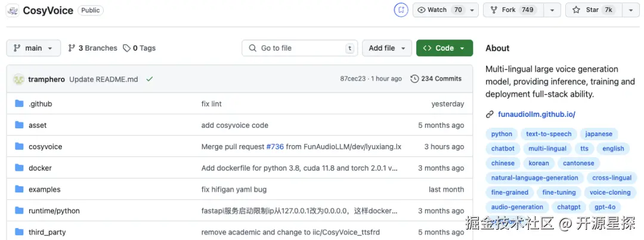Click the circular bookmark icon beside Watch

coord(401,10)
